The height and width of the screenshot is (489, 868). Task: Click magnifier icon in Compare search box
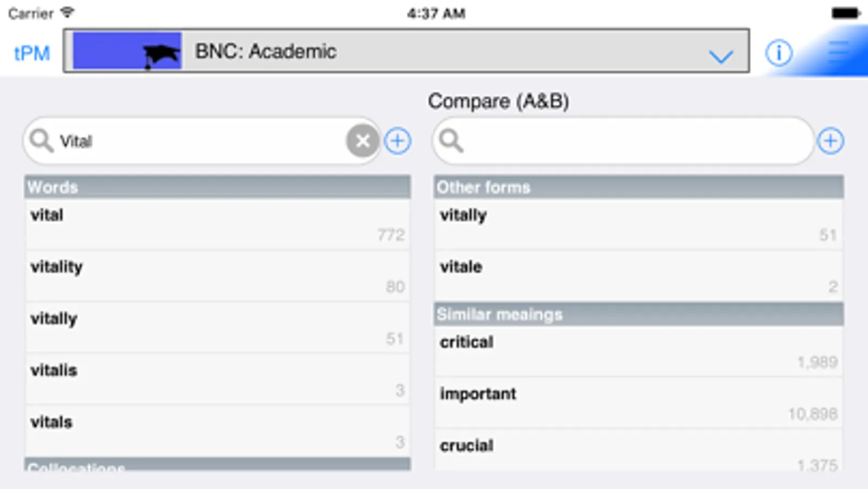451,141
